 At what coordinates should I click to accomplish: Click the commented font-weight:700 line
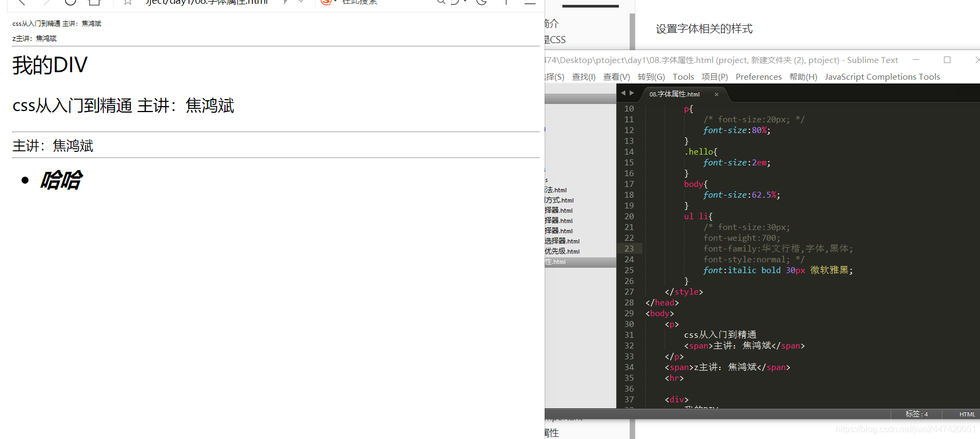742,238
